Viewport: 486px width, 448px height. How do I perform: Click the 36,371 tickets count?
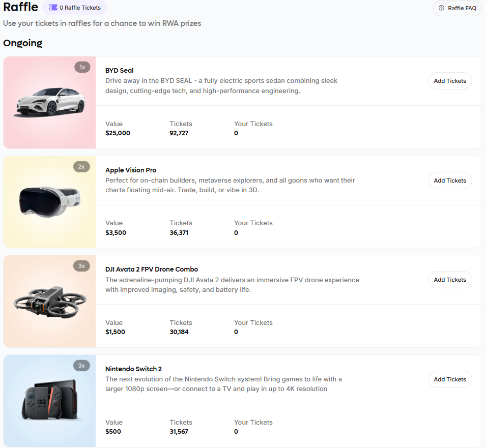(x=179, y=232)
